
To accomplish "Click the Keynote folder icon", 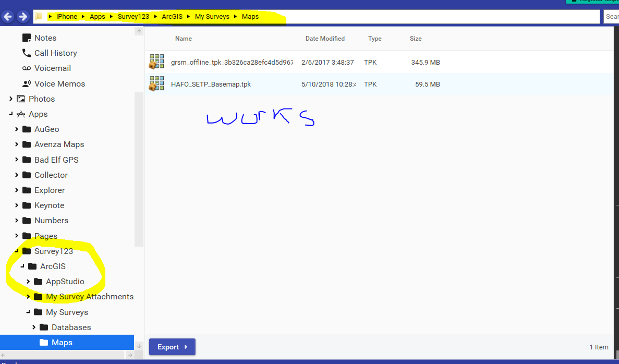I will (x=27, y=205).
